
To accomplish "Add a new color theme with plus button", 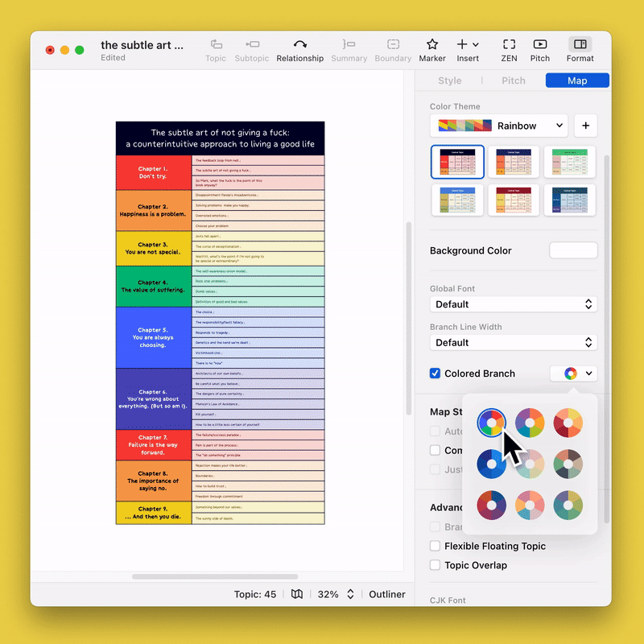I will click(586, 126).
